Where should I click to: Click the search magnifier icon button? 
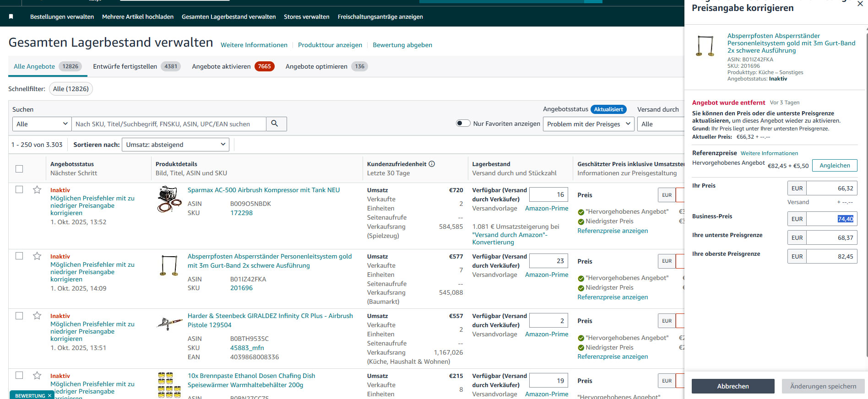pos(276,124)
